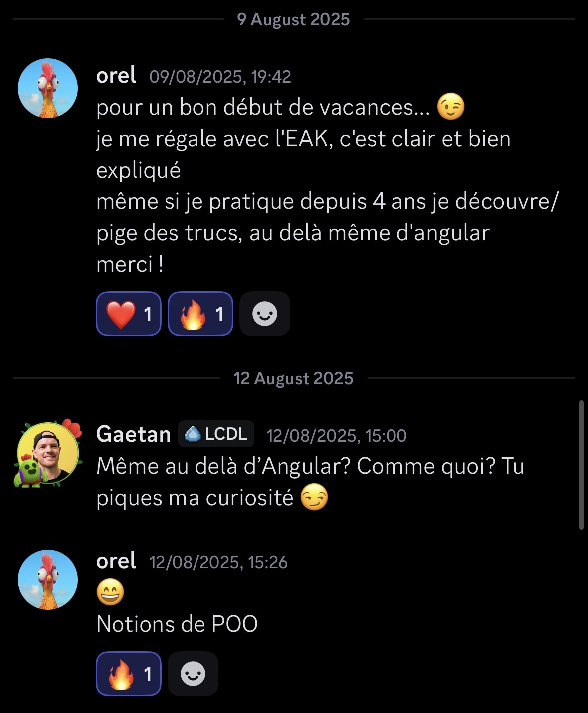Image resolution: width=588 pixels, height=713 pixels.
Task: Toggle the fire reaction on orel's first message
Action: tap(199, 314)
